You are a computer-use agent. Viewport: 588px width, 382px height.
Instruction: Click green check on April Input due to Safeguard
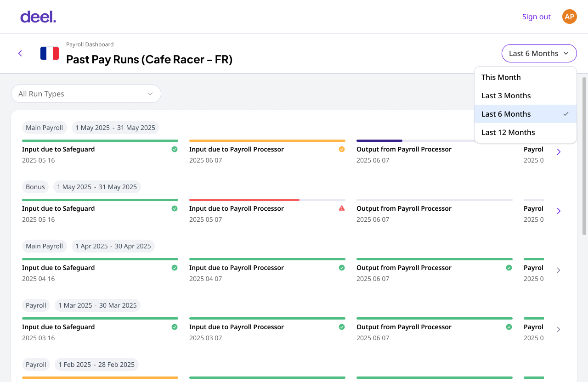(x=175, y=268)
